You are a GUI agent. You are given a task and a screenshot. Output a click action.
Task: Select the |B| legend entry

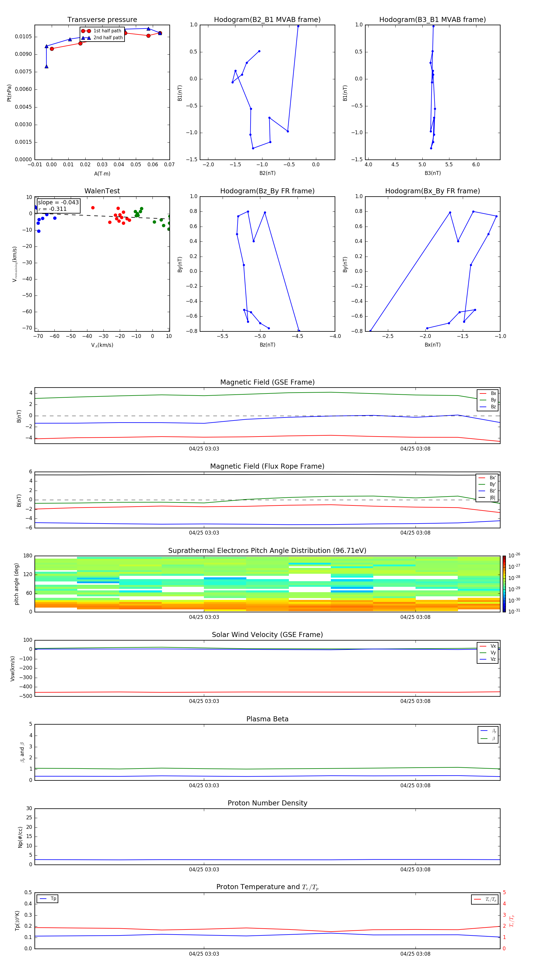click(x=487, y=498)
